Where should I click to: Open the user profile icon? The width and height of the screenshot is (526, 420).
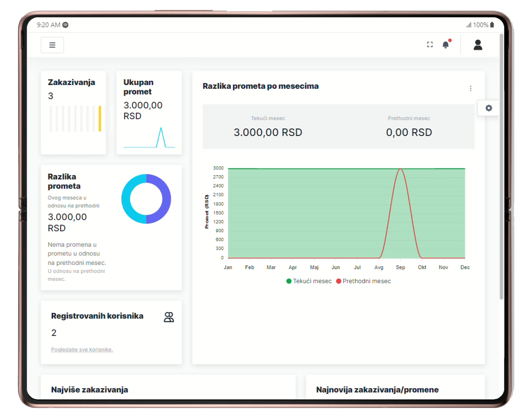[x=478, y=45]
